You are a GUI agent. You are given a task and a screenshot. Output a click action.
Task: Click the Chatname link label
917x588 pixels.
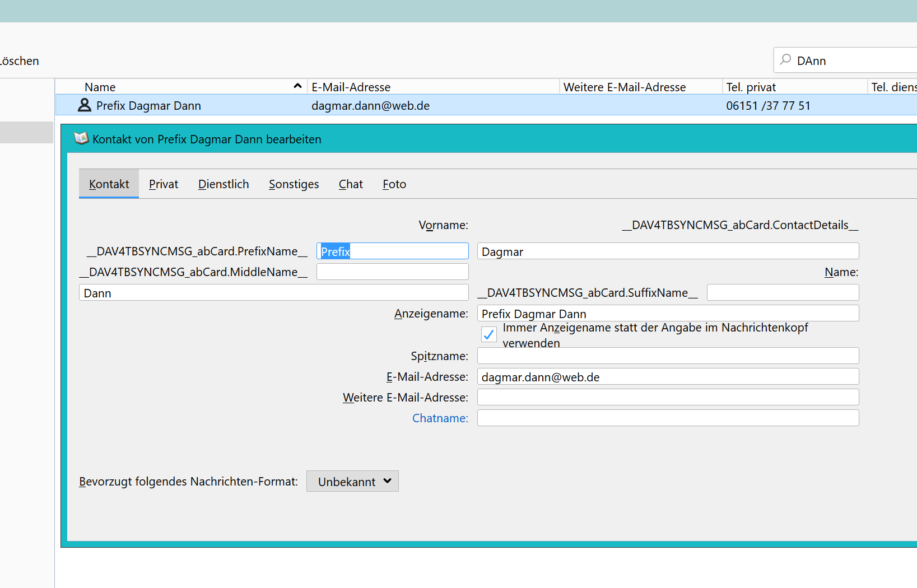pyautogui.click(x=440, y=418)
